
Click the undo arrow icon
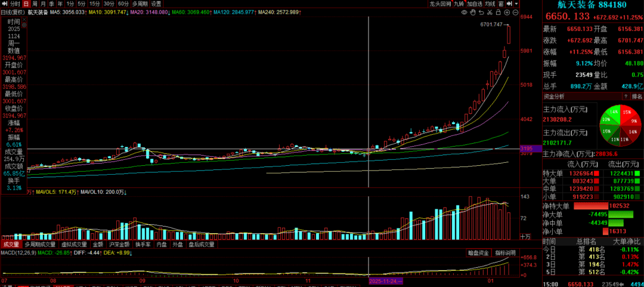[481, 12]
